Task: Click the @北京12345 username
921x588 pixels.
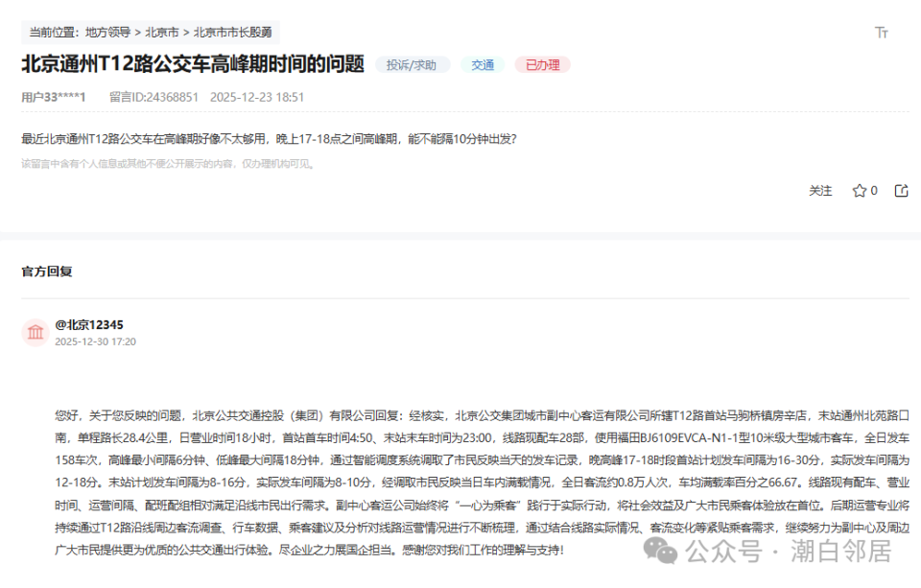Action: (x=88, y=323)
